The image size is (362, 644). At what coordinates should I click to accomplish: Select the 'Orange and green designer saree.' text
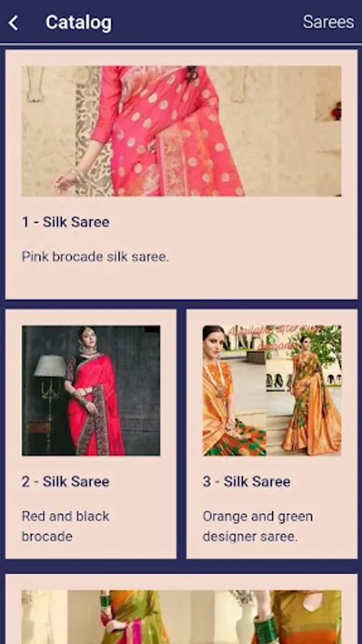pos(258,526)
